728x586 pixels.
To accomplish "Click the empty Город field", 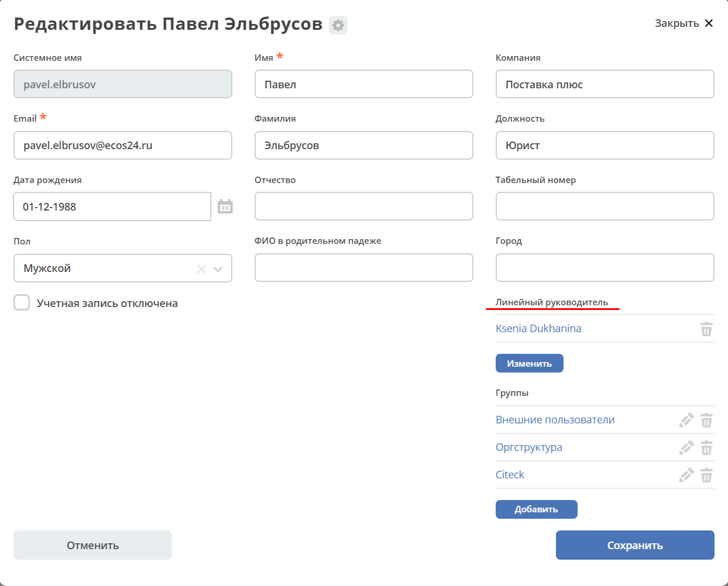I will click(605, 267).
